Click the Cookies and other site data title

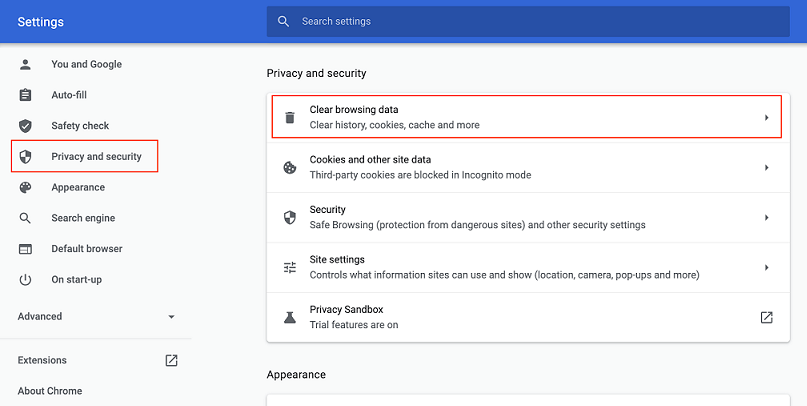pos(371,160)
